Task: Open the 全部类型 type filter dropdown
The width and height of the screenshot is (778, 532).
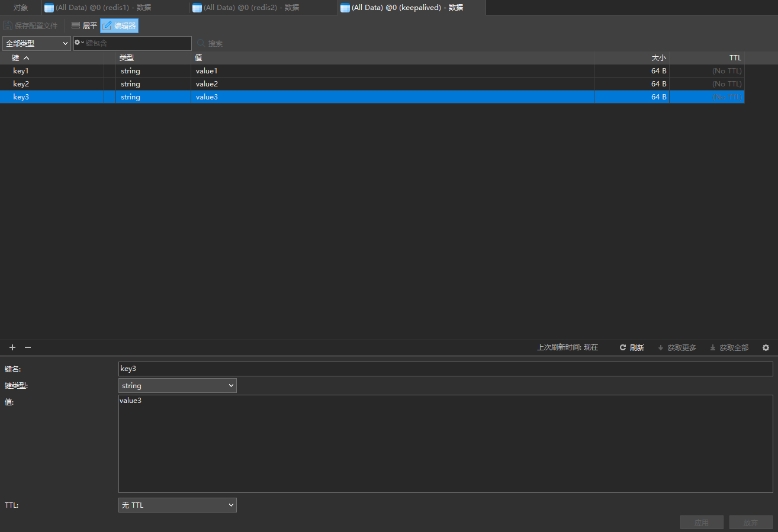Action: pos(37,43)
